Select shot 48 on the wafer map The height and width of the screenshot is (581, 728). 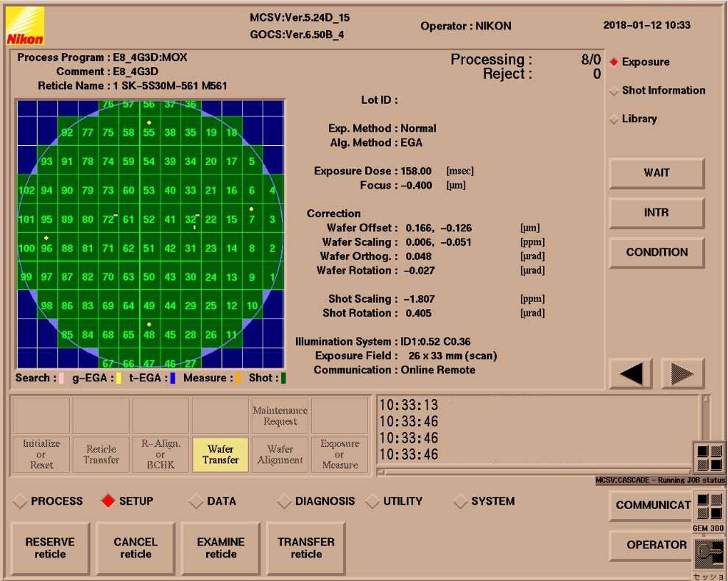[x=149, y=333]
